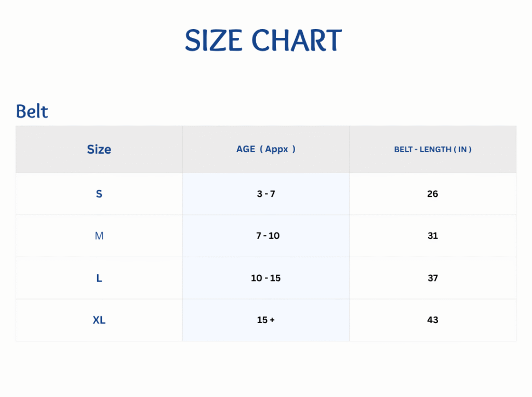This screenshot has width=532, height=397.
Task: Click Appx in the age column header
Action: [x=276, y=149]
